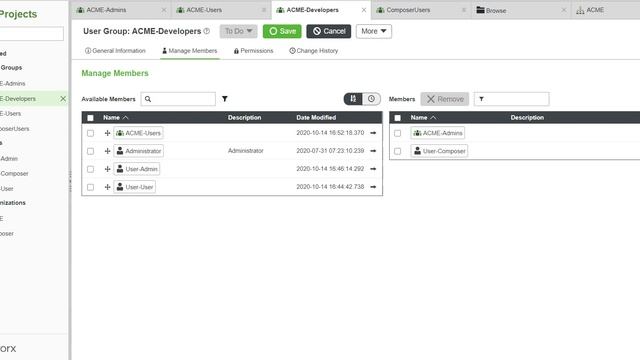
Task: Click the arrow to add Administrator to members
Action: pos(373,151)
